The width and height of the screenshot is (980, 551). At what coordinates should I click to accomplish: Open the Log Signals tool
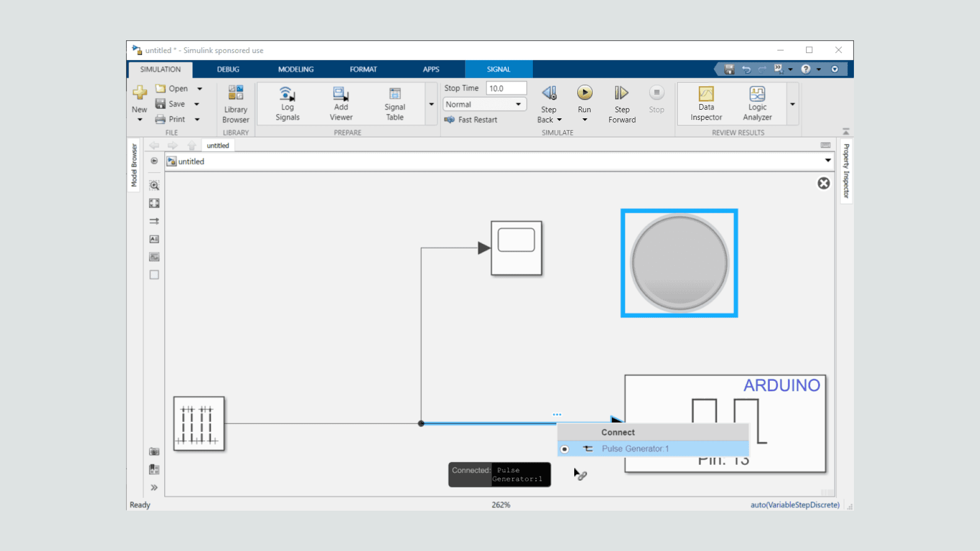(287, 94)
